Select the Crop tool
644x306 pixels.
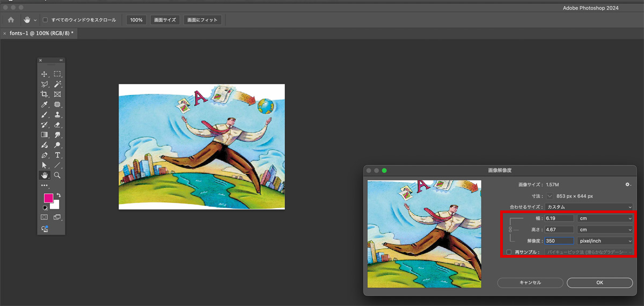point(45,94)
